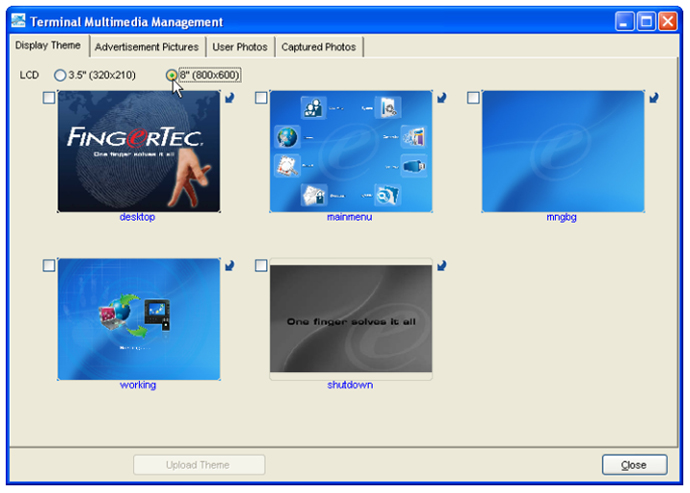Click the arrow icon next to mngbg thumbnail
Viewport: 690px width, 493px height.
click(x=654, y=98)
